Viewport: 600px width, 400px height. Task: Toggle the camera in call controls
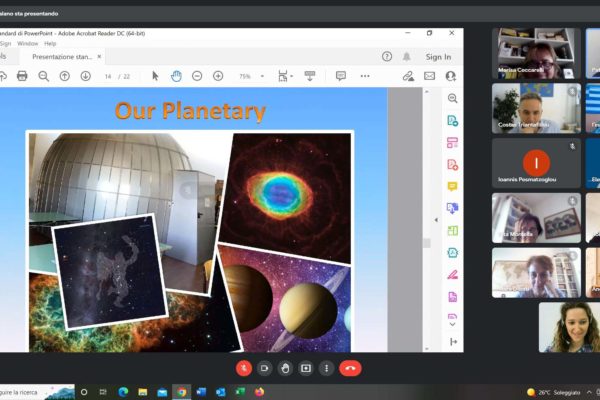[x=264, y=368]
